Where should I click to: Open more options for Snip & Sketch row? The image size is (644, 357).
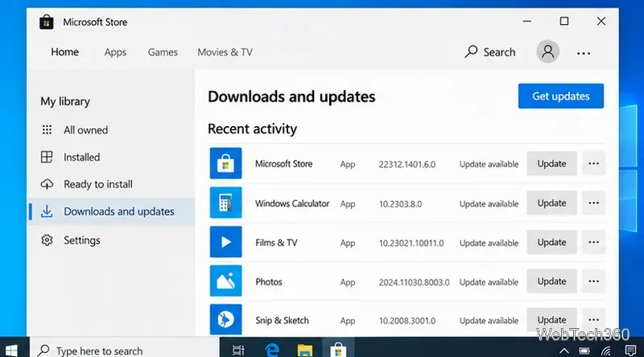tap(593, 320)
